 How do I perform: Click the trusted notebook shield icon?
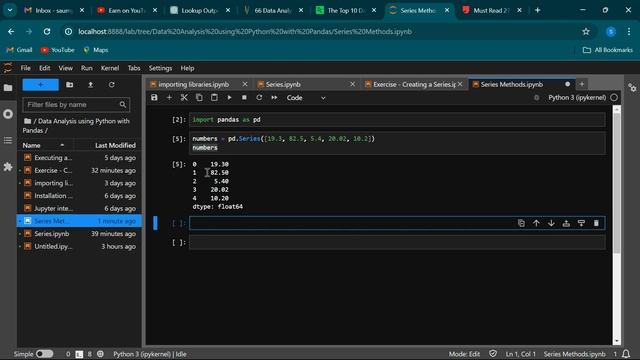493,354
